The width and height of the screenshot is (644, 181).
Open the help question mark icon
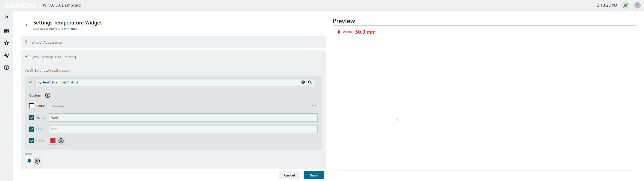(x=7, y=67)
